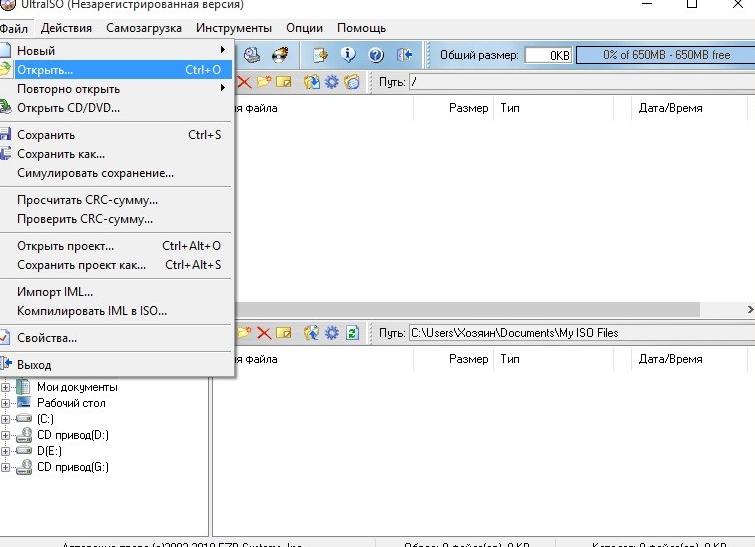The image size is (755, 547).
Task: Expand the CD привод(D:) node
Action: point(5,435)
